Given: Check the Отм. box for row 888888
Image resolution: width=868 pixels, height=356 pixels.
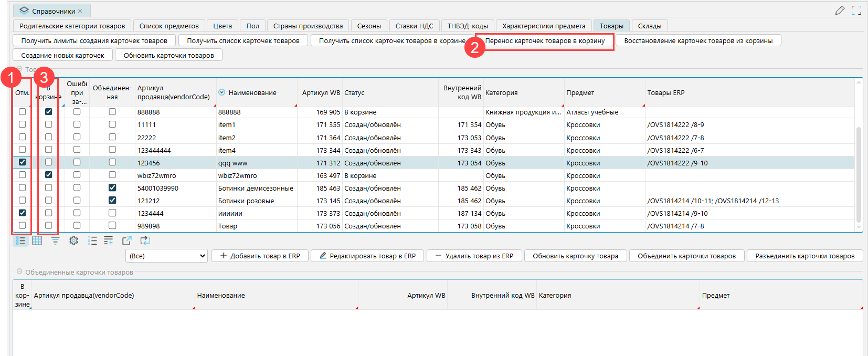Looking at the screenshot, I should pyautogui.click(x=22, y=112).
